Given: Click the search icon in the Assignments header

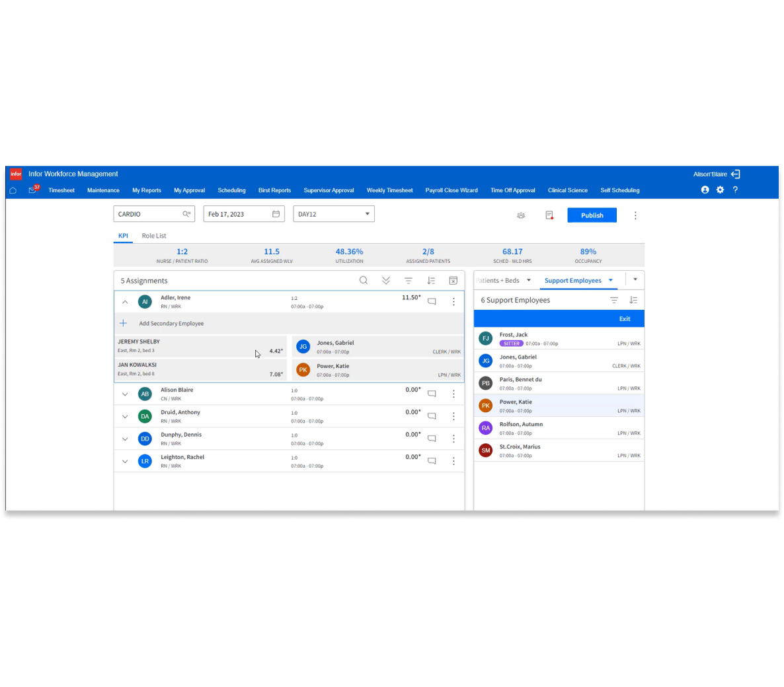Looking at the screenshot, I should (x=364, y=281).
